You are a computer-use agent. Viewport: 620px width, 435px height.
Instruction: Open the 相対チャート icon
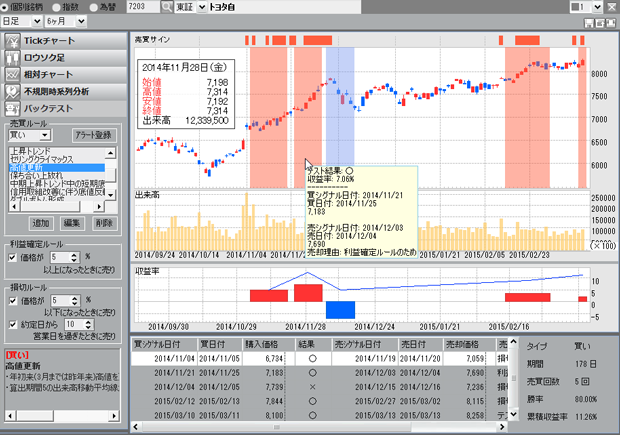pos(12,75)
